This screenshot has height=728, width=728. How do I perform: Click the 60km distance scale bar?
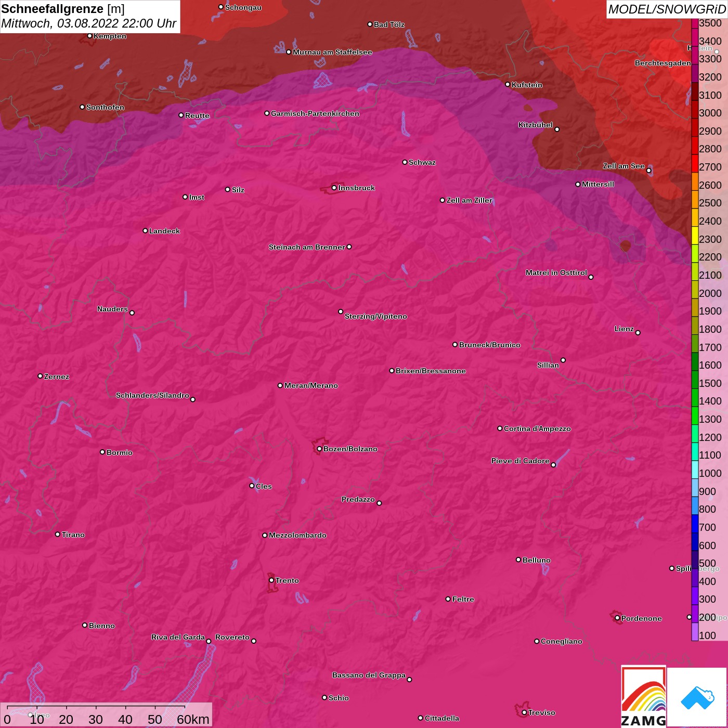[96, 707]
